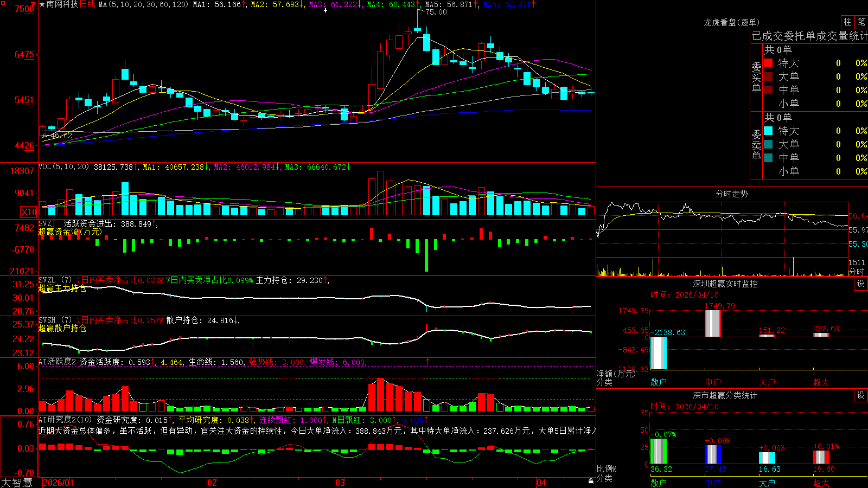
Task: Select 中户 category in 深市超赢分类统计 chart
Action: tap(713, 483)
